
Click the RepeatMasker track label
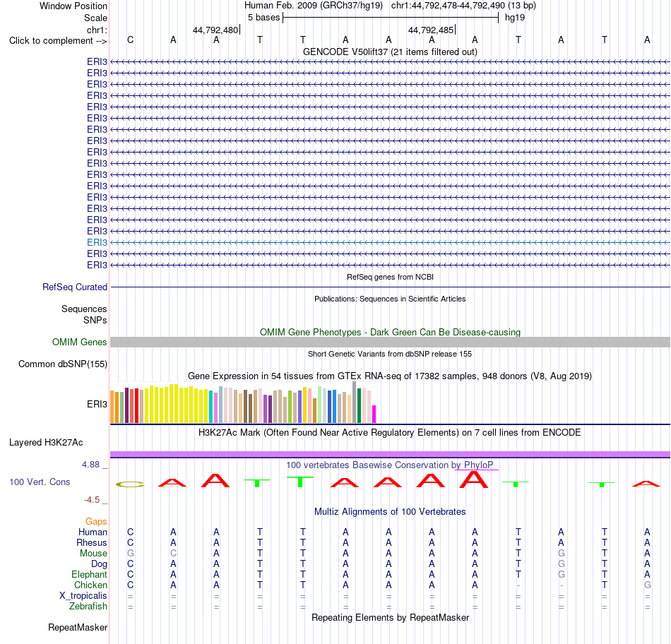click(x=78, y=627)
